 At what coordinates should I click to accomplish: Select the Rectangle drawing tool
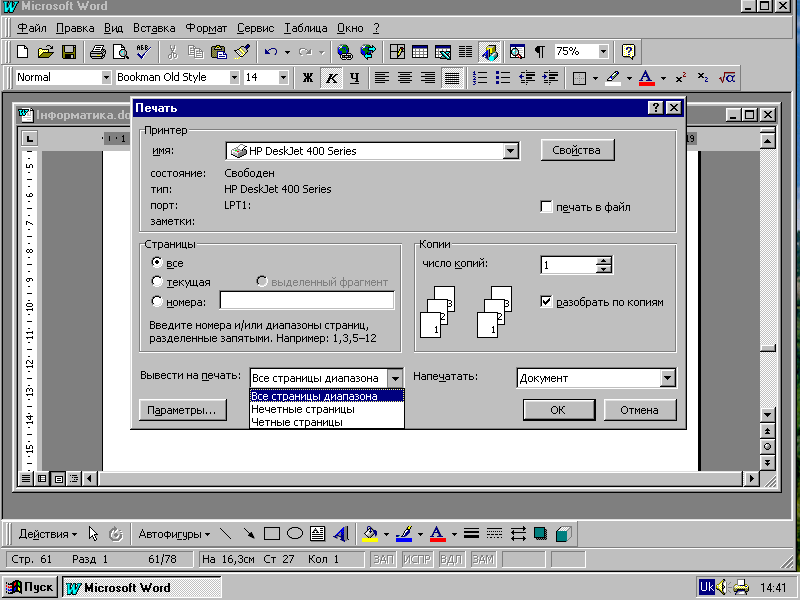coord(271,534)
